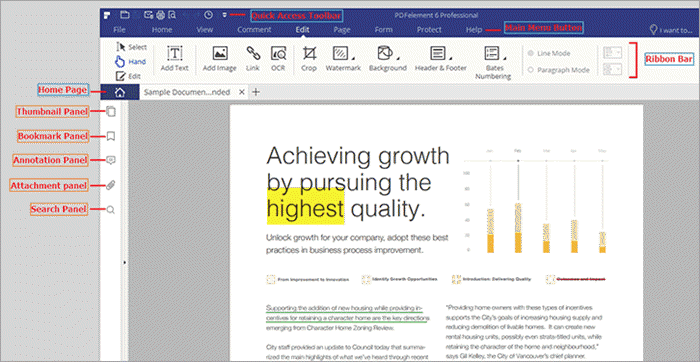Click the Bates Numbering icon

(x=492, y=54)
